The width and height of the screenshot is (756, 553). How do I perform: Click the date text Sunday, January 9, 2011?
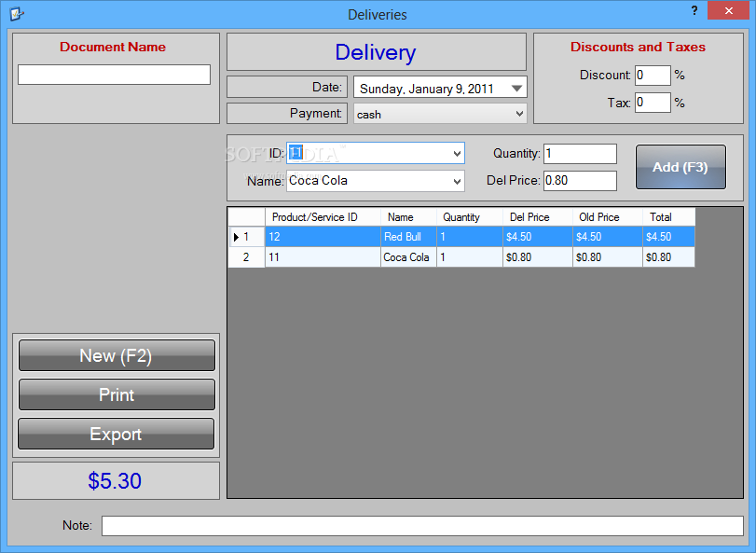pyautogui.click(x=427, y=89)
